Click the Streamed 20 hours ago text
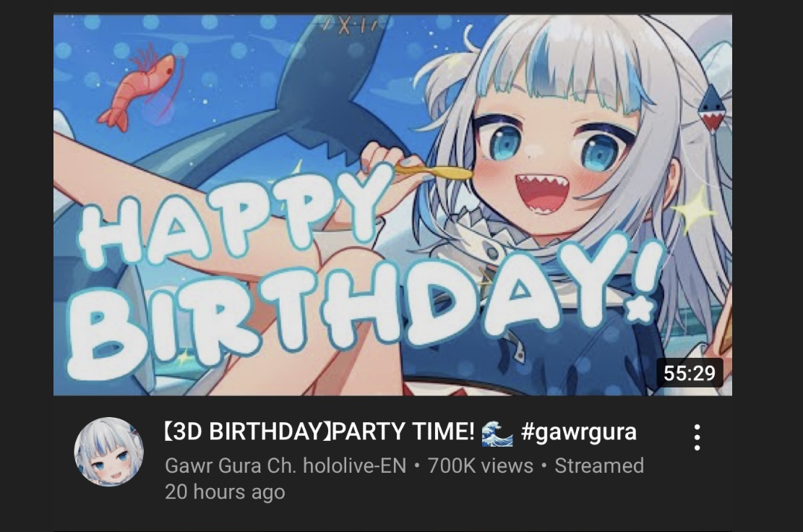 pyautogui.click(x=405, y=479)
